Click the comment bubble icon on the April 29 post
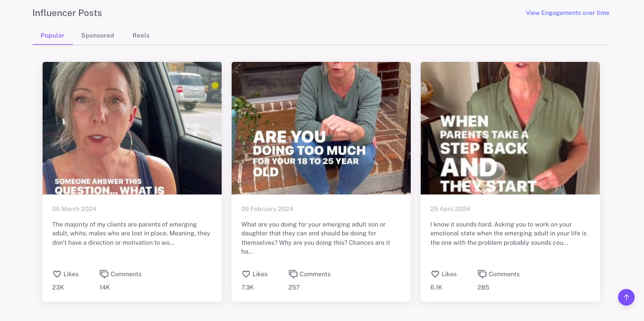 click(482, 273)
